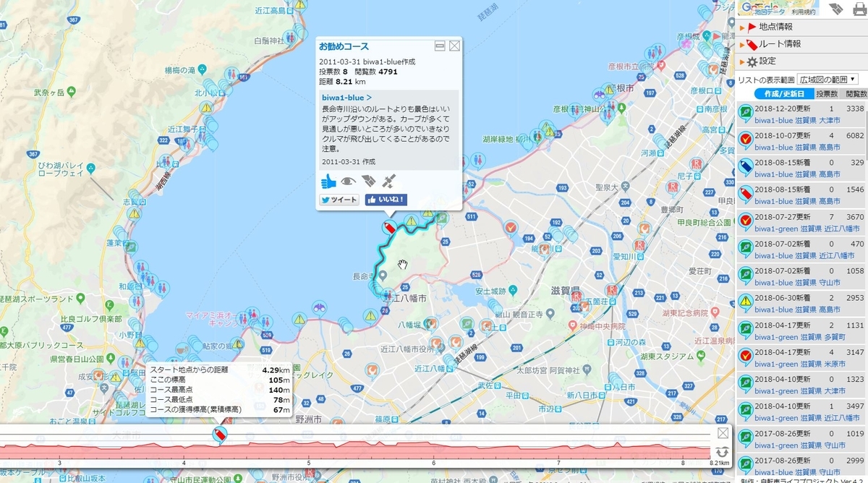Click route tag icon of 2018-08-15 entry with 329 views
This screenshot has height=483, width=868.
coord(745,167)
